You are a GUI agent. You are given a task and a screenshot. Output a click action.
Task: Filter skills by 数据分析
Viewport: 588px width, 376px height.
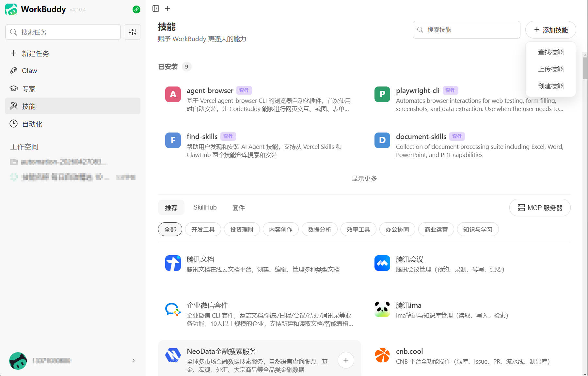(320, 229)
